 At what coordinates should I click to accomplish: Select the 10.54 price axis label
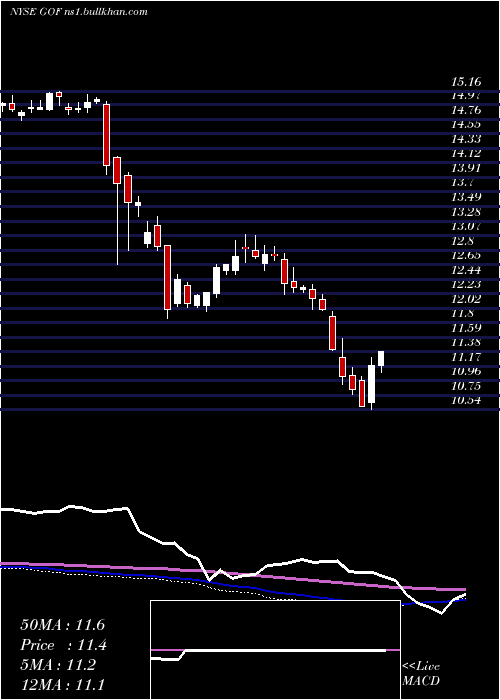coord(466,400)
